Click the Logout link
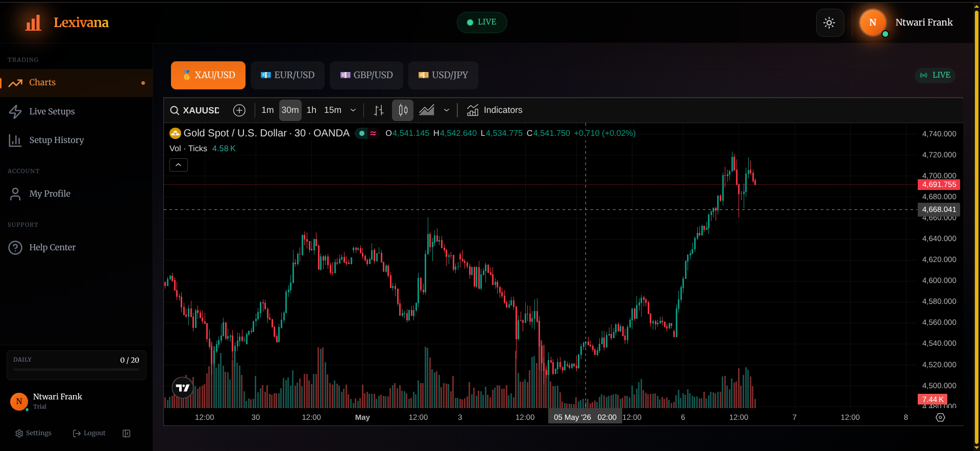Viewport: 980px width, 451px height. click(89, 433)
